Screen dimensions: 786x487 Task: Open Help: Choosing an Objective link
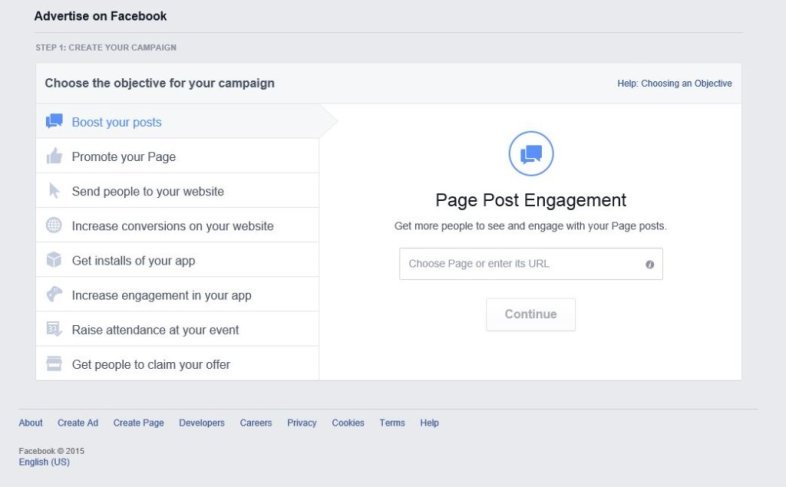coord(674,83)
